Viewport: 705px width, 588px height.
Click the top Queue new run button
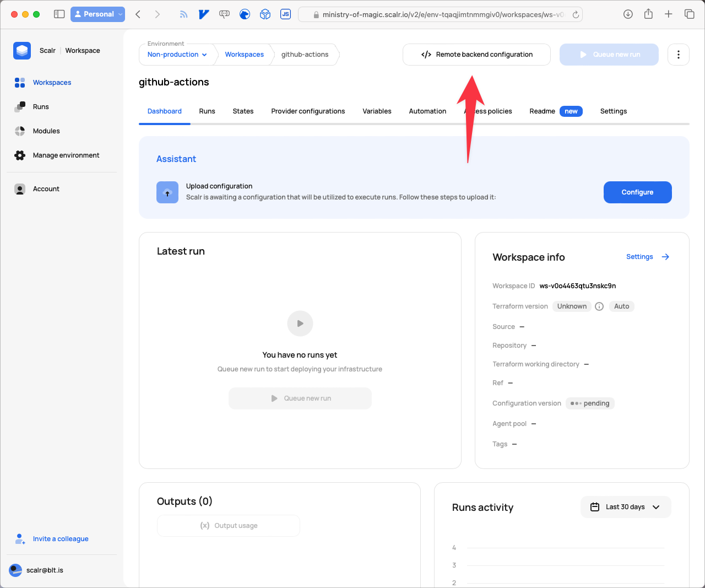609,55
